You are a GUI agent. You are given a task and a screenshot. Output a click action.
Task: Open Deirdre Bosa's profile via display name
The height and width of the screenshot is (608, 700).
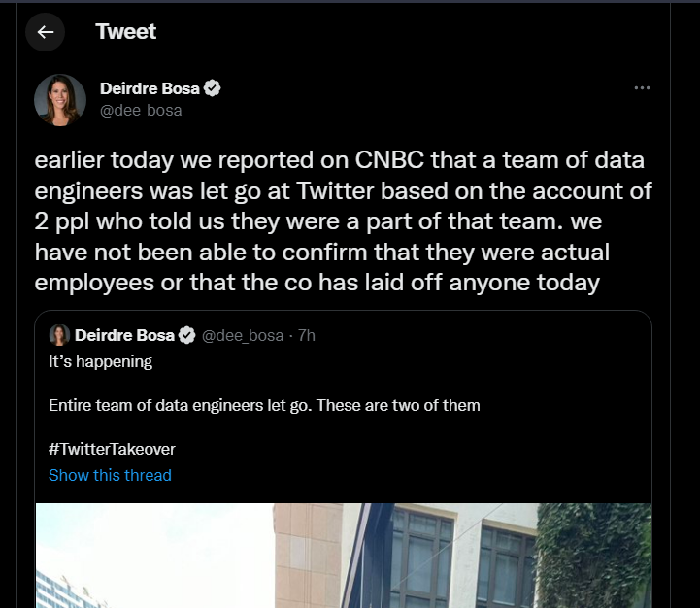coord(150,88)
